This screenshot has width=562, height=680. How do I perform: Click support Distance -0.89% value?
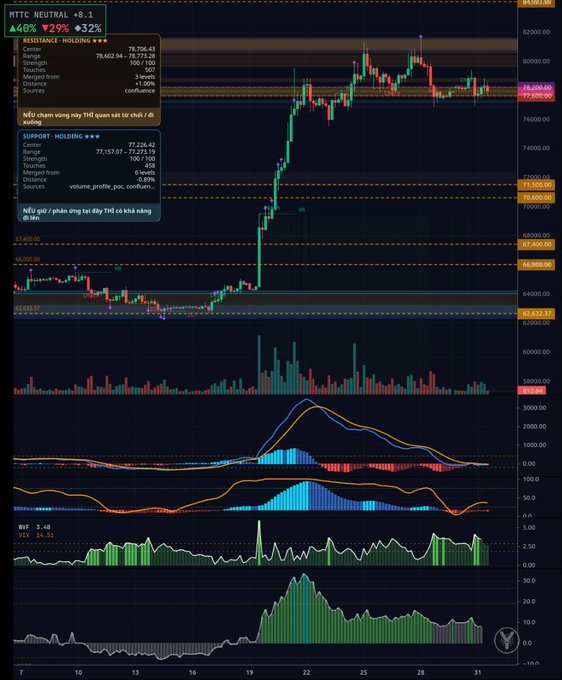point(146,180)
